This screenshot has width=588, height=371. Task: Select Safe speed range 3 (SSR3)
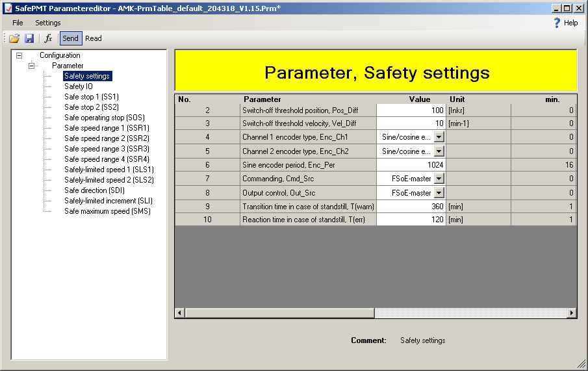pyautogui.click(x=107, y=149)
